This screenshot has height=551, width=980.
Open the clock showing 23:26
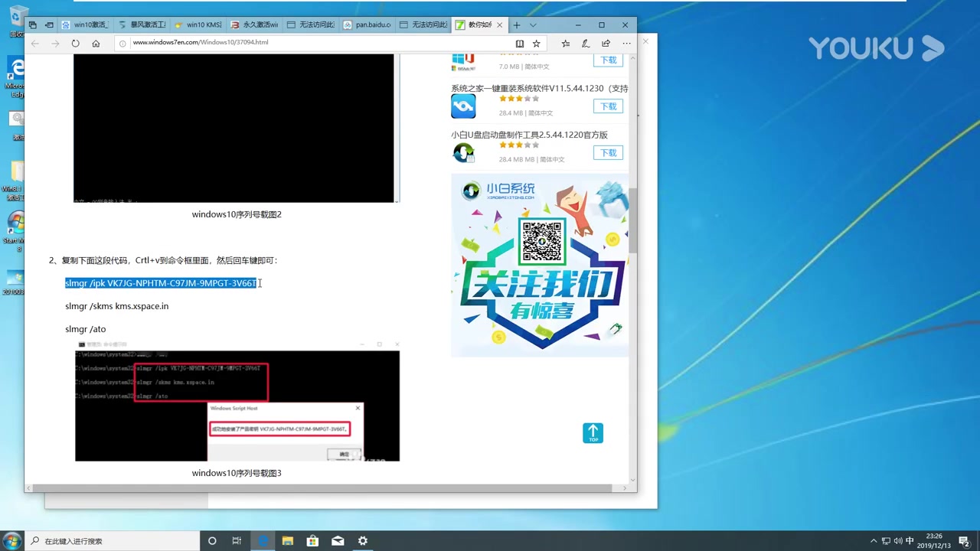click(933, 541)
